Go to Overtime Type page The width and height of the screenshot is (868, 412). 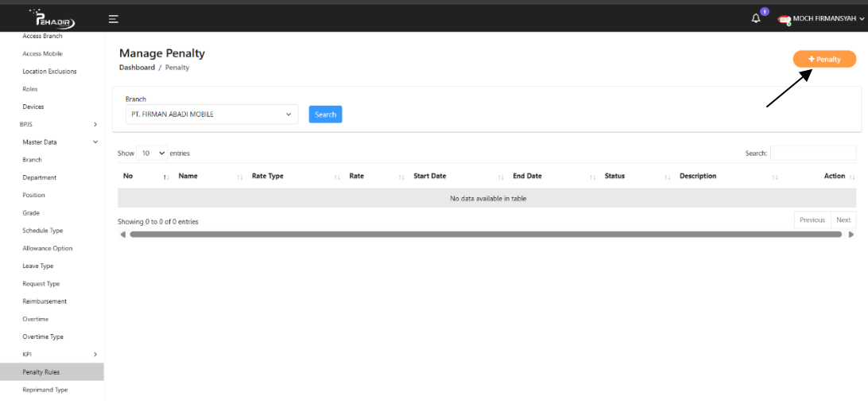click(x=43, y=337)
